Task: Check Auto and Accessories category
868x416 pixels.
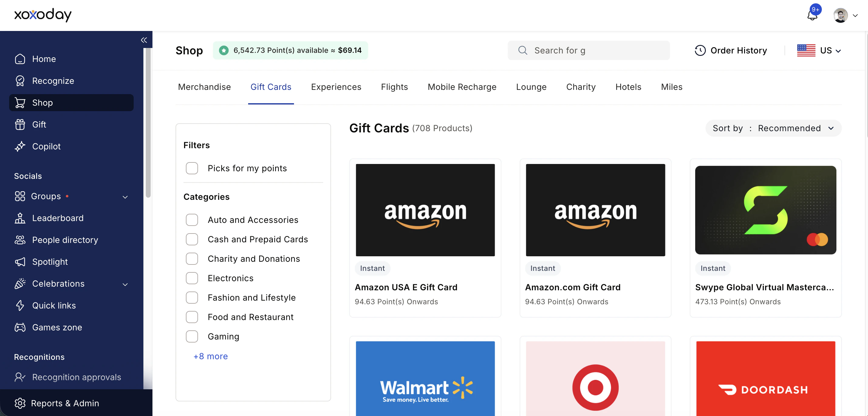Action: pos(192,220)
